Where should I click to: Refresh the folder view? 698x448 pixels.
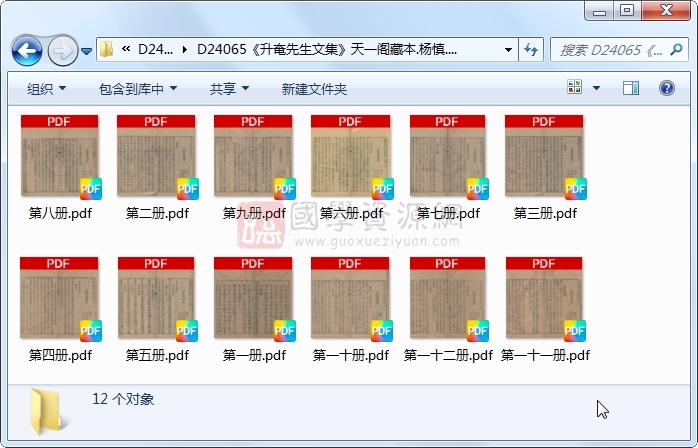coord(531,49)
